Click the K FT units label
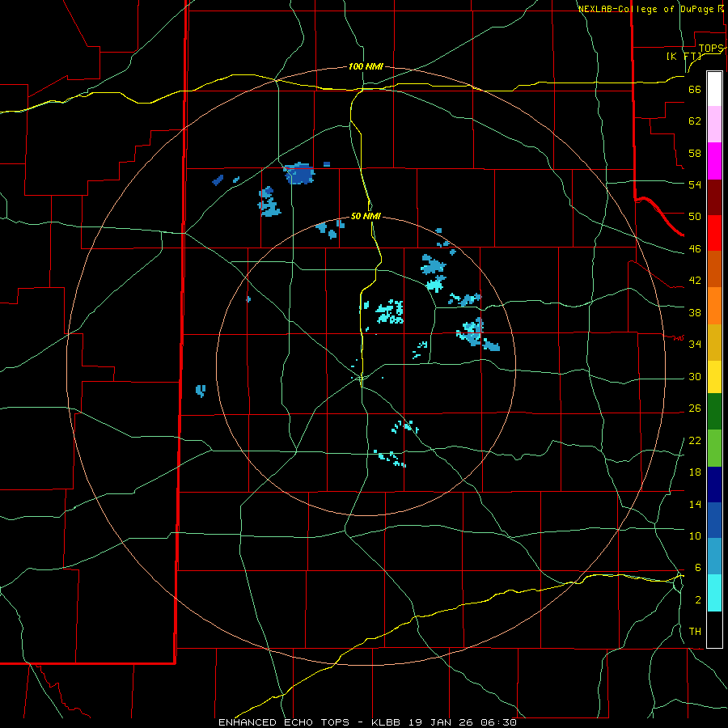728x728 pixels. (684, 56)
